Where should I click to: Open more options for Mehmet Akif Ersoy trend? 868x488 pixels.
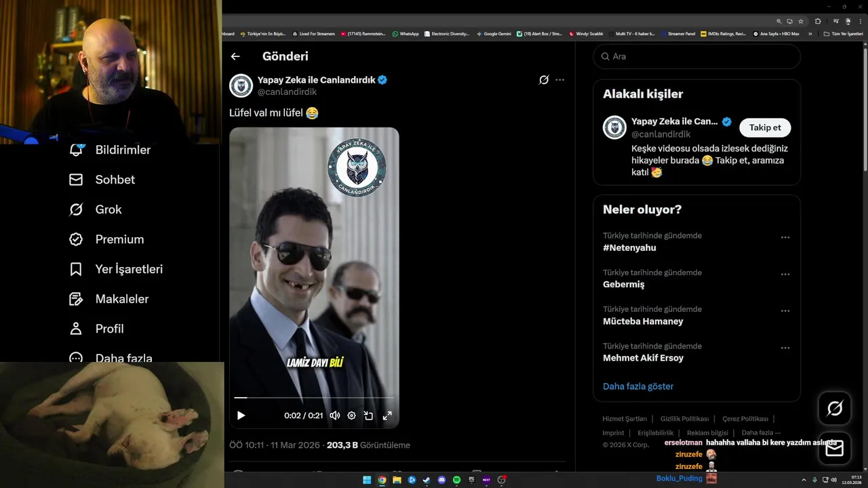point(785,348)
